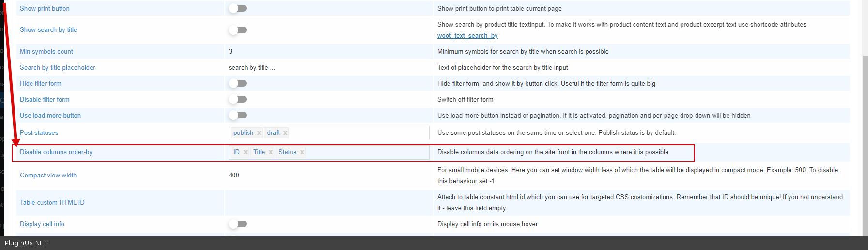Enable Use load more button toggle
This screenshot has height=250, width=868.
click(x=238, y=115)
